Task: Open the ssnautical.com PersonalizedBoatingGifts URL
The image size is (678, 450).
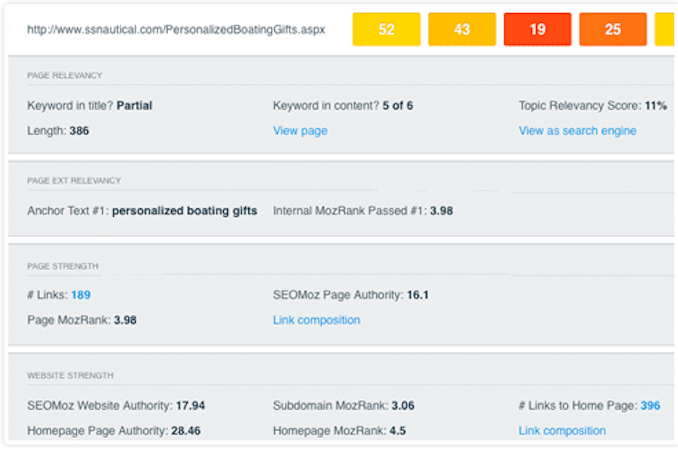Action: 175,30
